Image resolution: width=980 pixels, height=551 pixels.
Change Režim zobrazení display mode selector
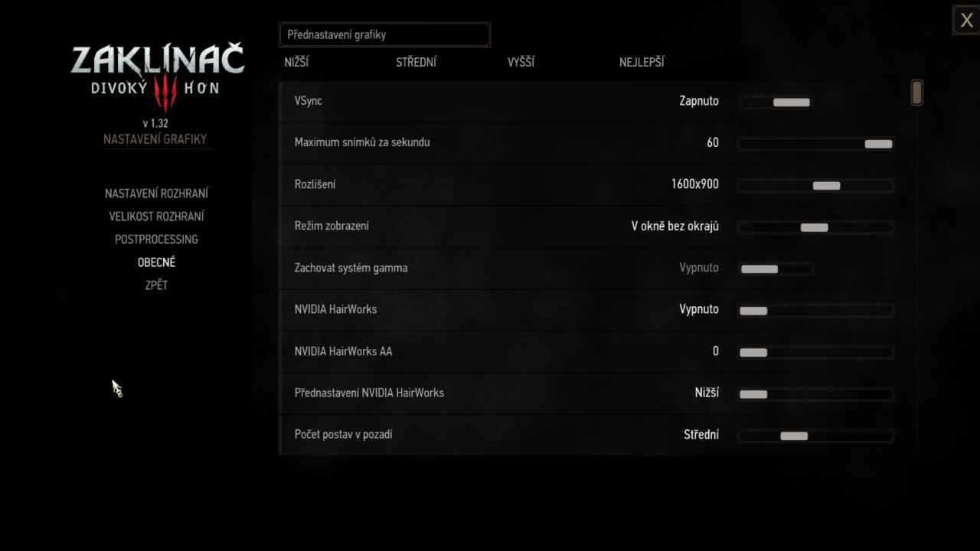click(x=815, y=227)
